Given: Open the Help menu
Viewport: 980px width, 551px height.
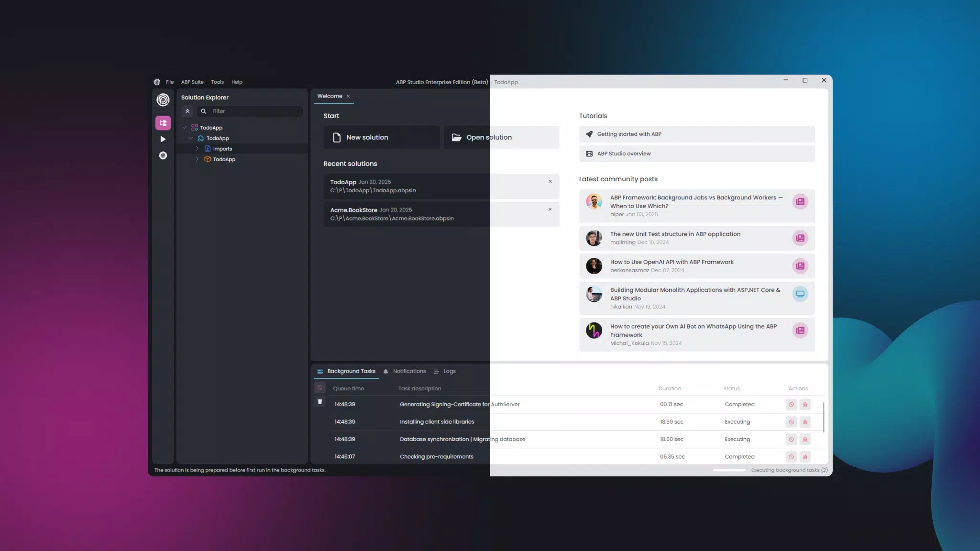Looking at the screenshot, I should [x=237, y=82].
